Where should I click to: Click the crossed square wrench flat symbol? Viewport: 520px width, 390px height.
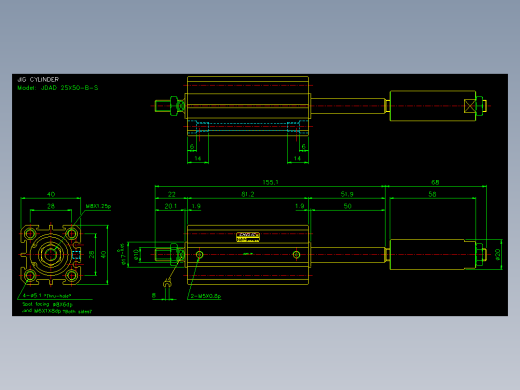[470, 106]
